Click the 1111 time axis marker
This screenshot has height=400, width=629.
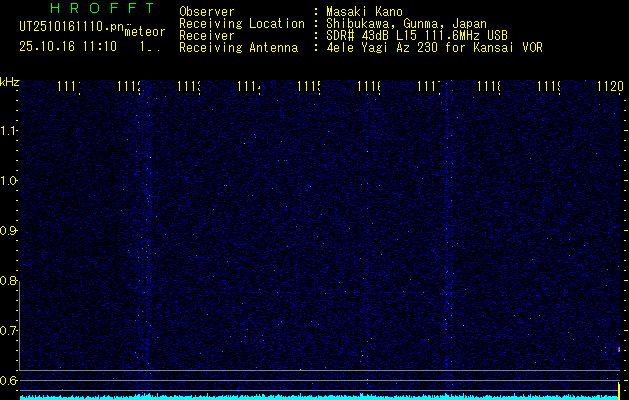(69, 86)
